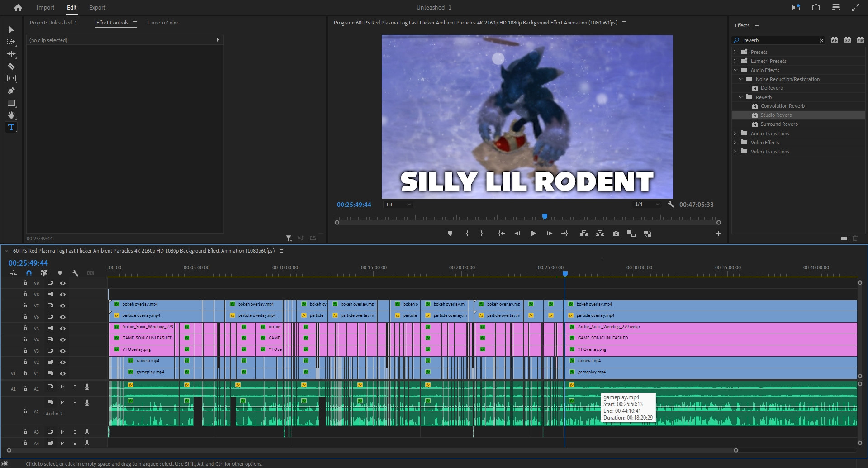
Task: Switch to Export tab
Action: coord(97,8)
